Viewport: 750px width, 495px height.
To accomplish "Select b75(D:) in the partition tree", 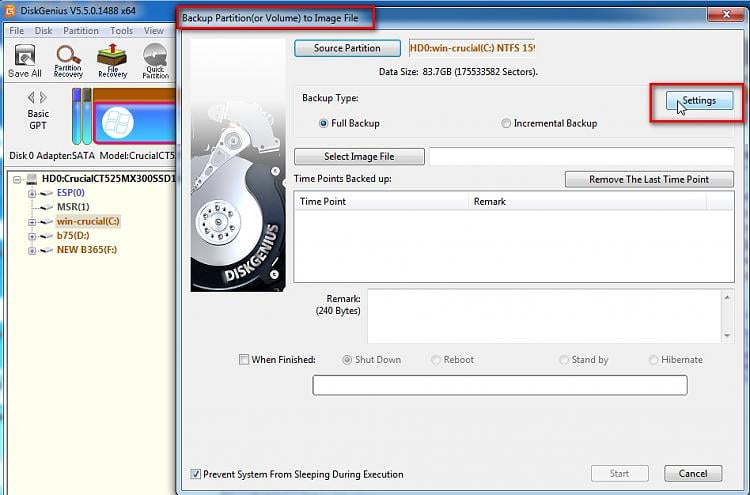I will (x=73, y=235).
